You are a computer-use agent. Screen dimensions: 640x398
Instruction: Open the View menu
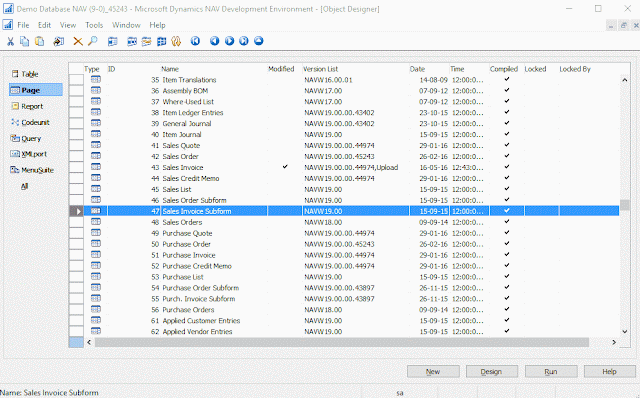[x=68, y=25]
